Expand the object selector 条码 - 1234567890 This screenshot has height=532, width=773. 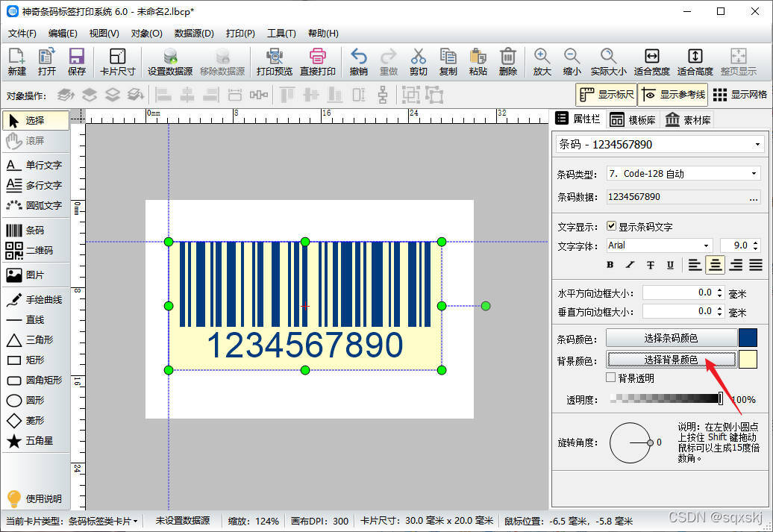[757, 145]
